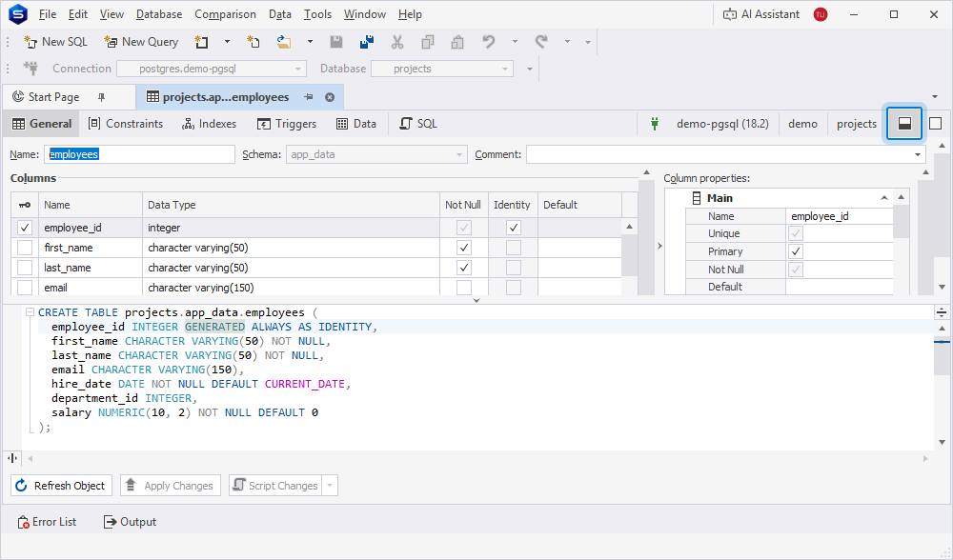Open Script Changes dropdown arrow

(x=330, y=486)
